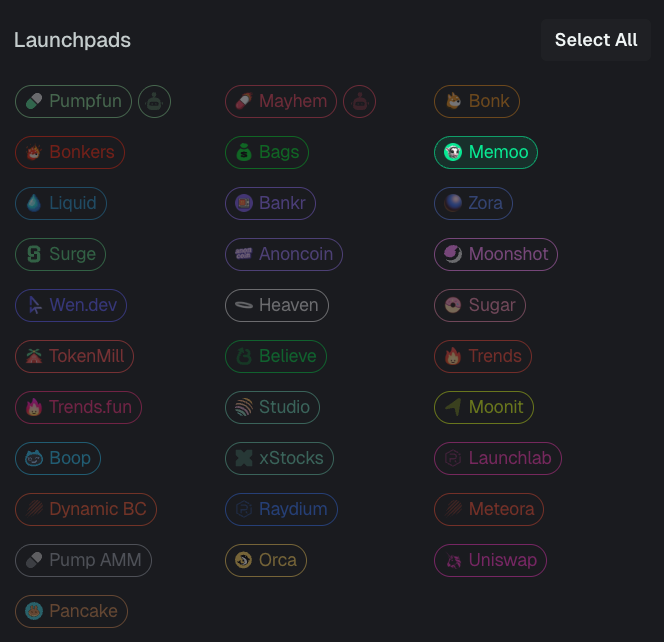664x642 pixels.
Task: Select the Uniswap launchpad chip
Action: (x=490, y=561)
